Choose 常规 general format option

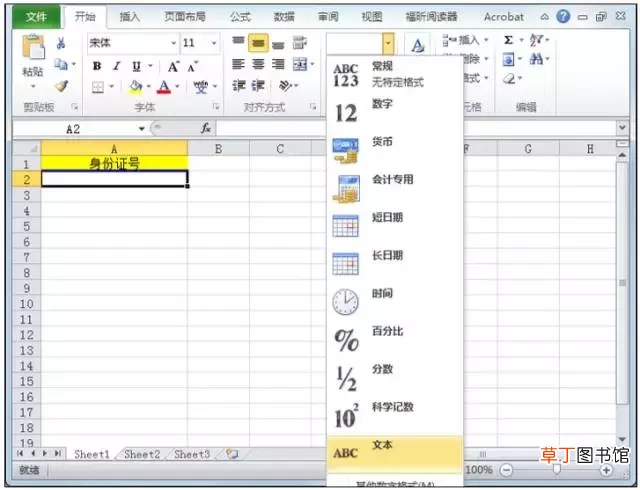pos(395,74)
